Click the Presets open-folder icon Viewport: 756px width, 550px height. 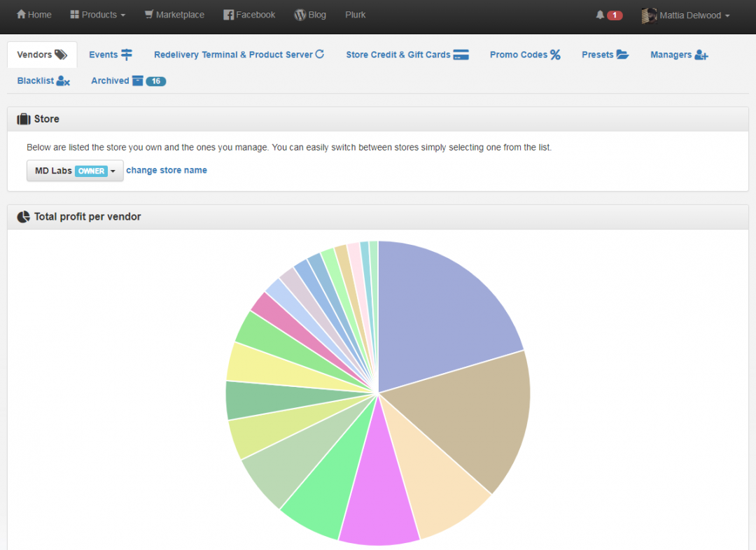click(x=622, y=55)
